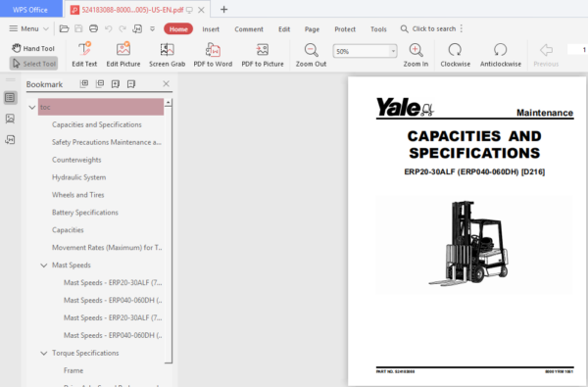Click the Previous page arrow
Image resolution: width=588 pixels, height=387 pixels.
[x=546, y=55]
